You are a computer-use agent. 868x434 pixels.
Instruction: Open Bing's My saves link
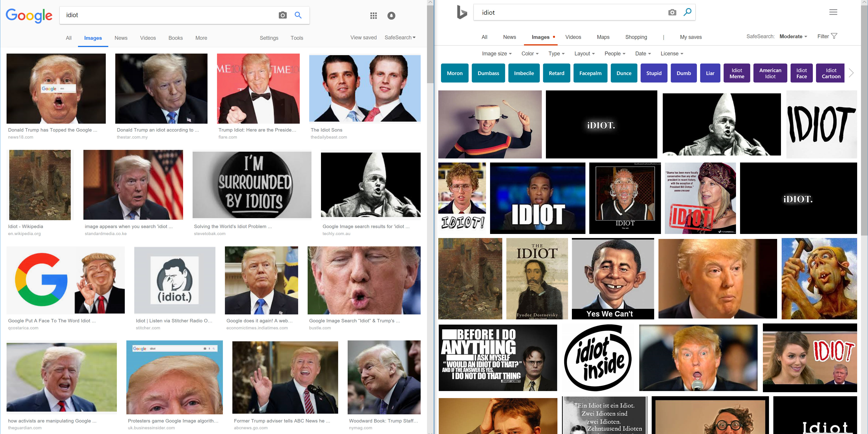691,37
